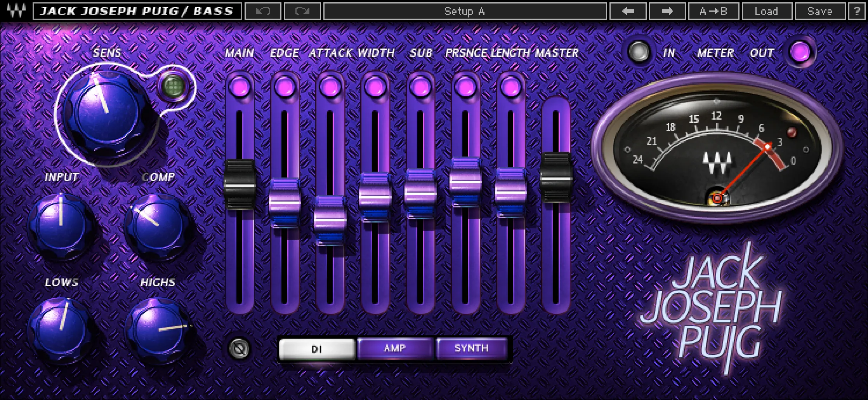Image resolution: width=868 pixels, height=400 pixels.
Task: Toggle the MAIN fader on/off light
Action: 240,86
